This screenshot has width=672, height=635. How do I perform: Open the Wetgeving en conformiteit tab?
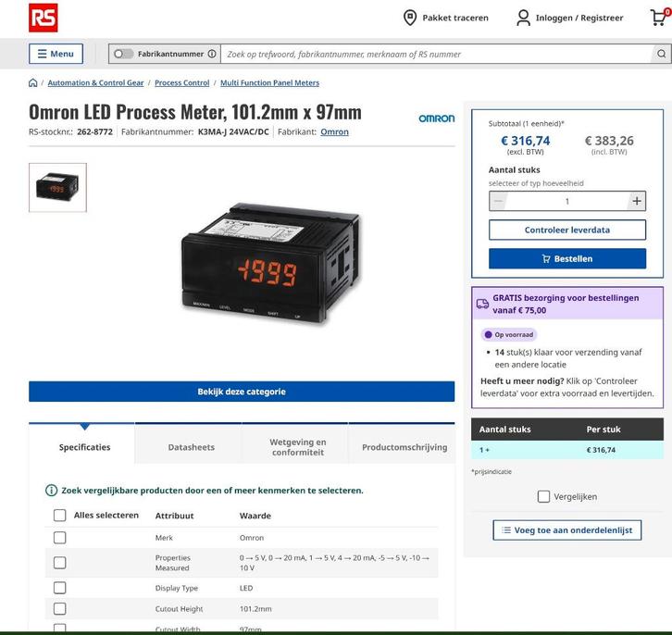[x=298, y=447]
